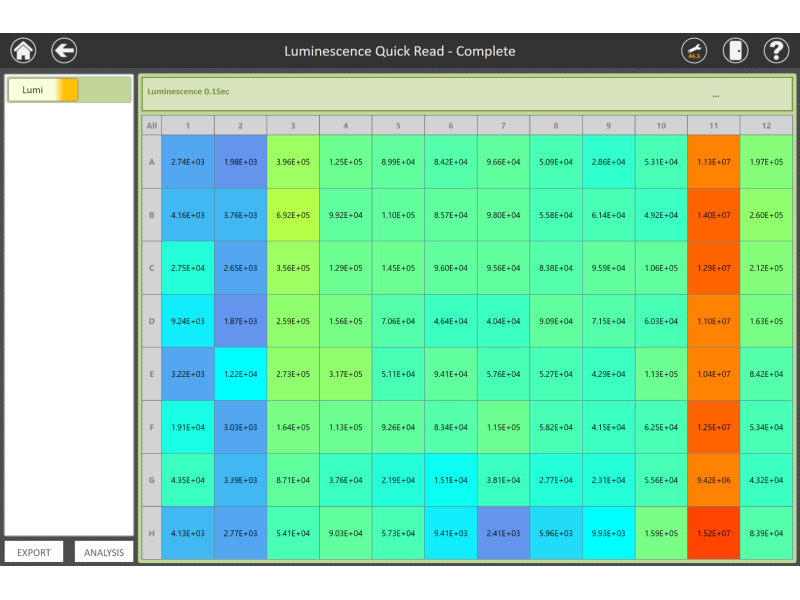Select column 12 header
The height and width of the screenshot is (600, 800).
point(766,126)
